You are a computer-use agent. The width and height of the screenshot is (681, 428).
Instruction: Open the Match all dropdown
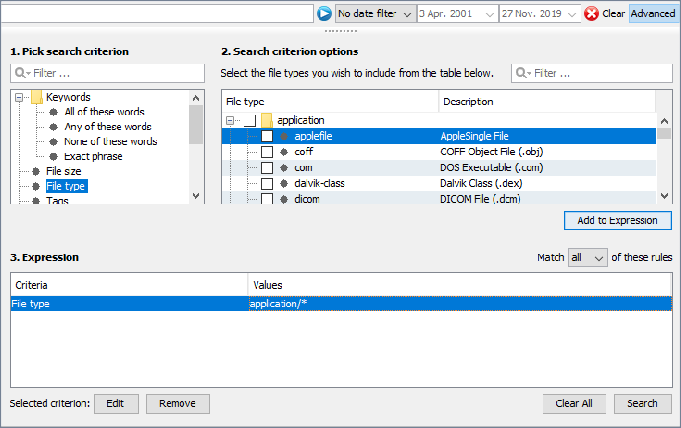(587, 258)
